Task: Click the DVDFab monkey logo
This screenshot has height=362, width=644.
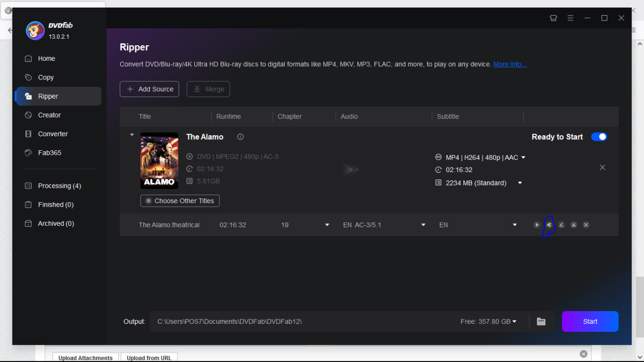Action: pyautogui.click(x=35, y=31)
